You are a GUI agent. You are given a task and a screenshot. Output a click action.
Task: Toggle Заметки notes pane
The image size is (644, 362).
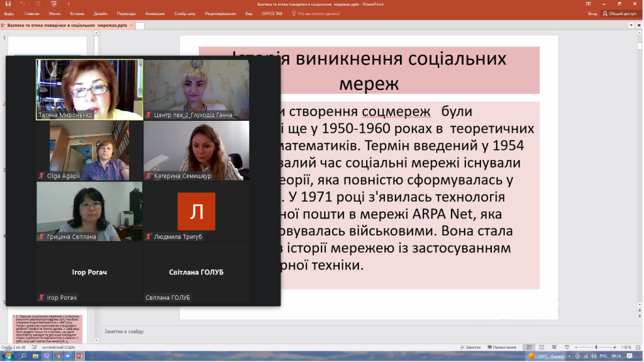(x=470, y=347)
